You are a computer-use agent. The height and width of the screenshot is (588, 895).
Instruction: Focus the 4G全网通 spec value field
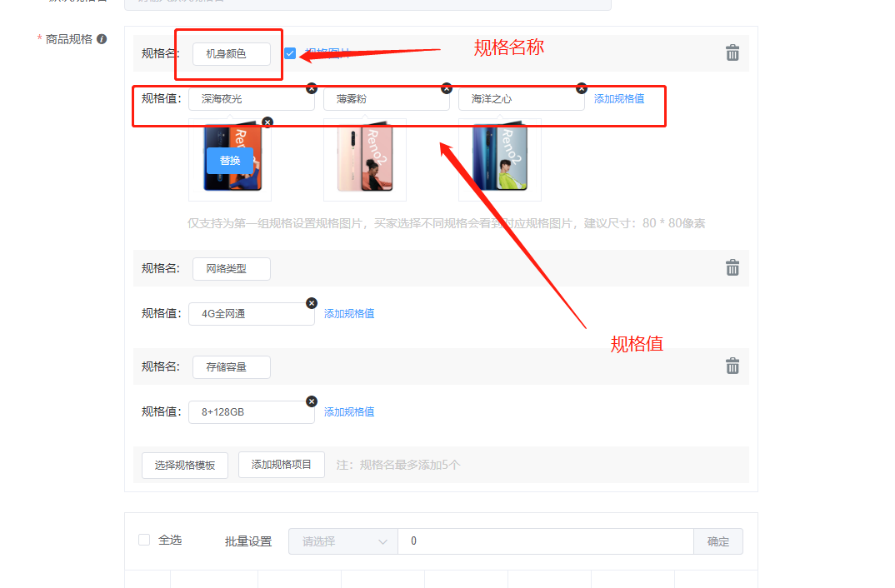(x=251, y=314)
